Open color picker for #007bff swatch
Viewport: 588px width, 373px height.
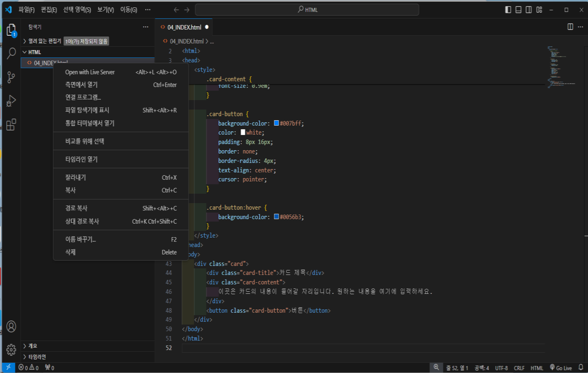click(x=276, y=123)
